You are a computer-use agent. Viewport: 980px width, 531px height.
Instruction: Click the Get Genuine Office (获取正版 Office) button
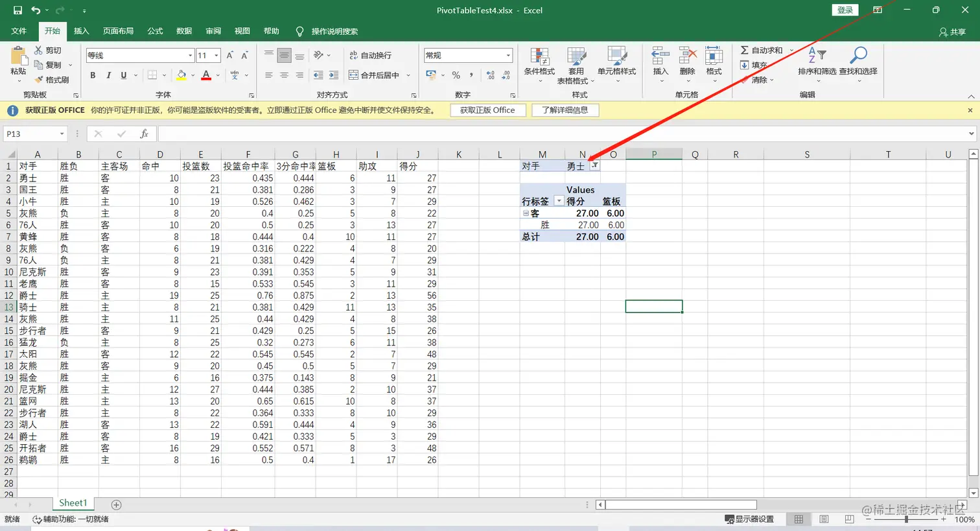point(487,110)
